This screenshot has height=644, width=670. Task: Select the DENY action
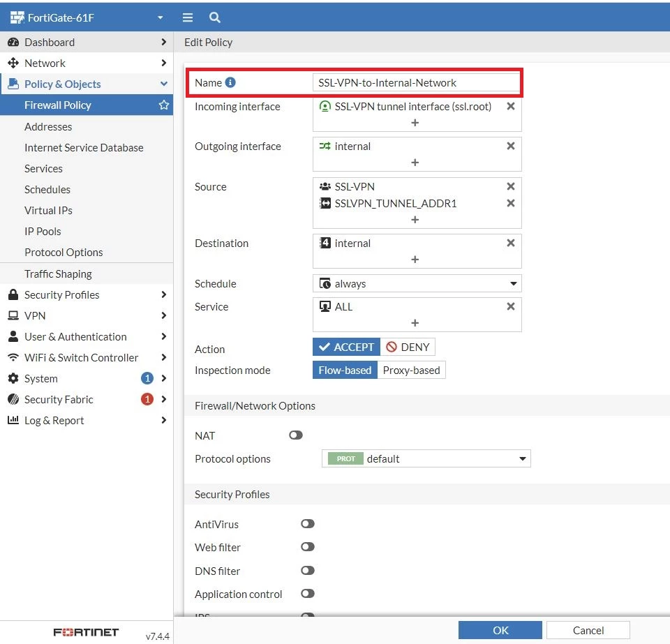click(408, 347)
